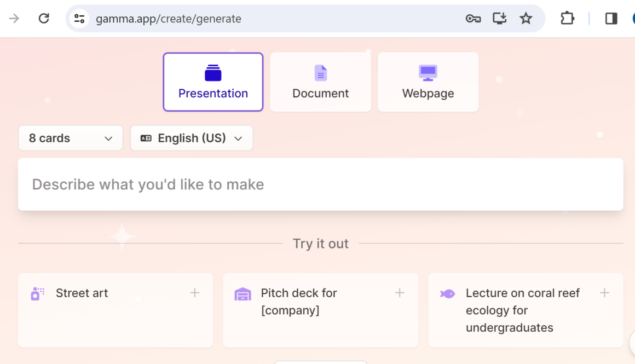This screenshot has width=635, height=364.
Task: Switch to the Document format card
Action: (320, 82)
